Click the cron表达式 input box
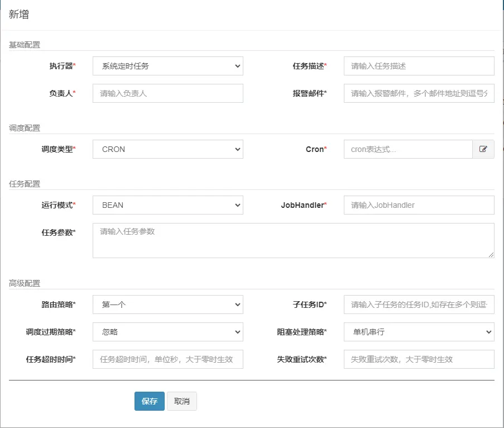504x428 pixels. tap(407, 149)
